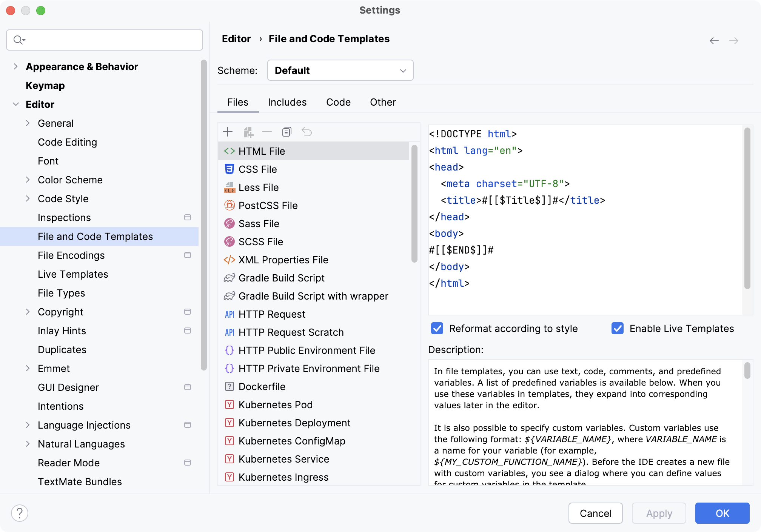
Task: Open the Default scheme dropdown
Action: [x=340, y=71]
